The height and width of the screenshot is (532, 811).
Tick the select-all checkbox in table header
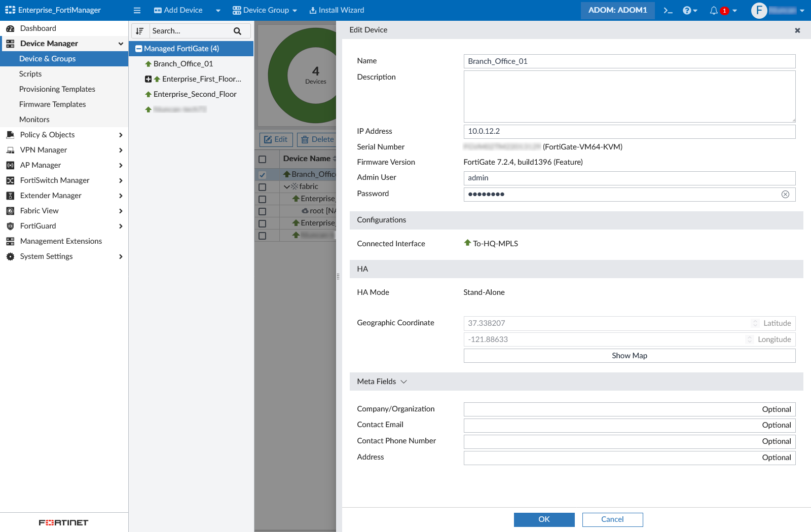coord(262,159)
